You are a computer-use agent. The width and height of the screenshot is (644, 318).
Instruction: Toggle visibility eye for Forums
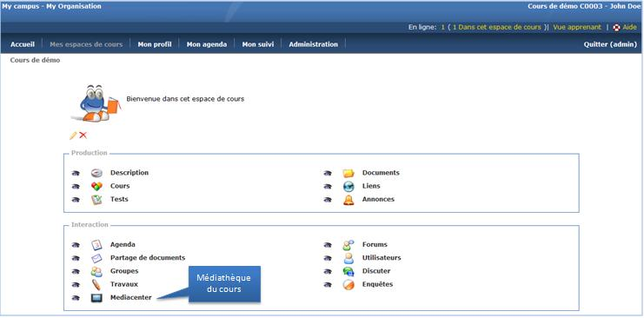tap(328, 245)
